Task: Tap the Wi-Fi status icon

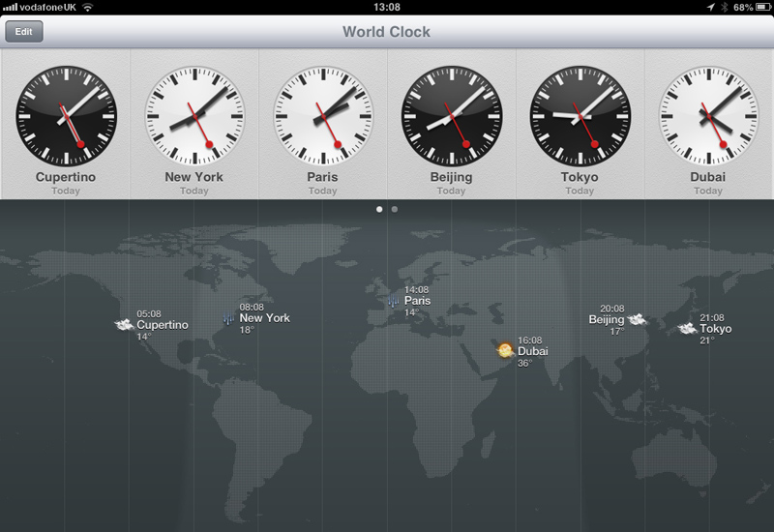Action: click(88, 7)
